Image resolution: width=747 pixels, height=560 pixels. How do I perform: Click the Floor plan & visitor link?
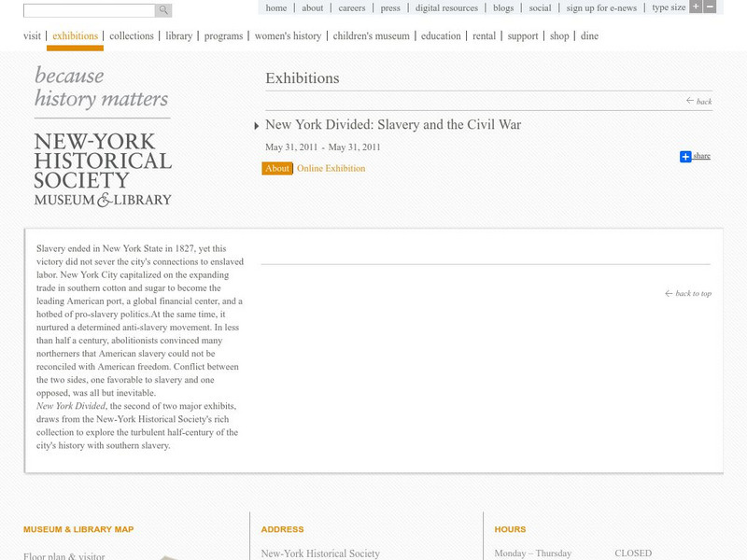64,555
